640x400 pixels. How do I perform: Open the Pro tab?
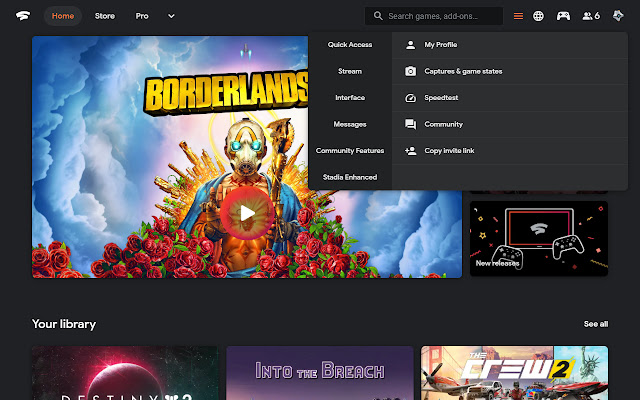pyautogui.click(x=142, y=16)
